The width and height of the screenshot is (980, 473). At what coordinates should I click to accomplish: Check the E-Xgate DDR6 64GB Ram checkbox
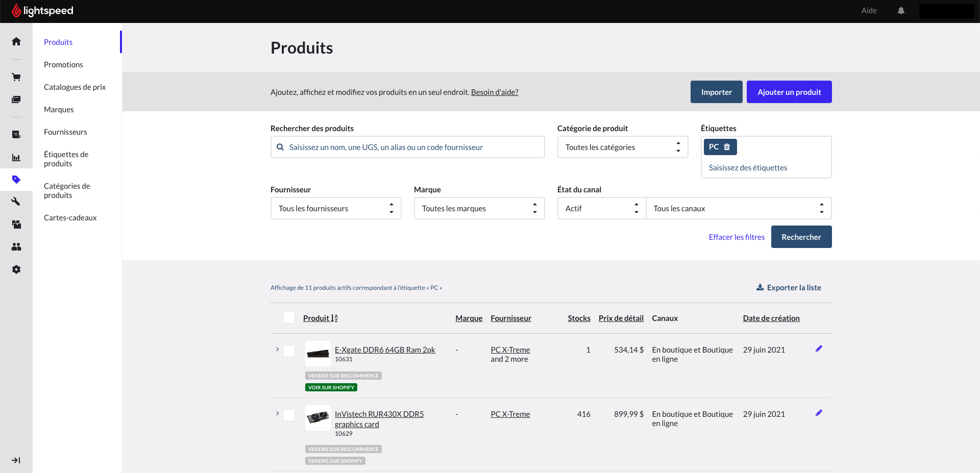point(289,351)
